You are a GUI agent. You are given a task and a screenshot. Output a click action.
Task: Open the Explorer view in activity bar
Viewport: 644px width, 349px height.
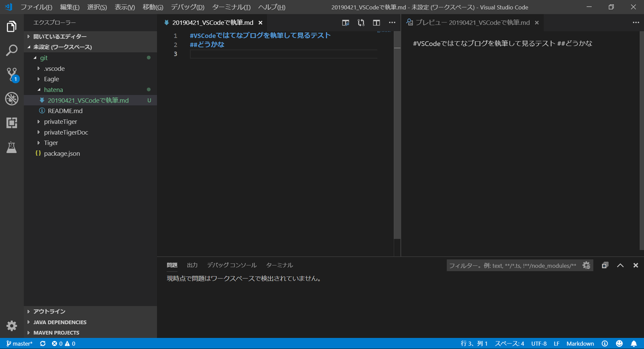(11, 26)
